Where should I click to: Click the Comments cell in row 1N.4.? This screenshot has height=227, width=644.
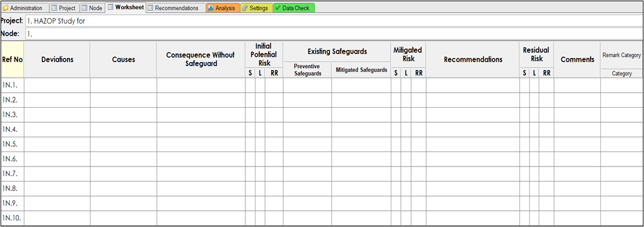click(577, 129)
